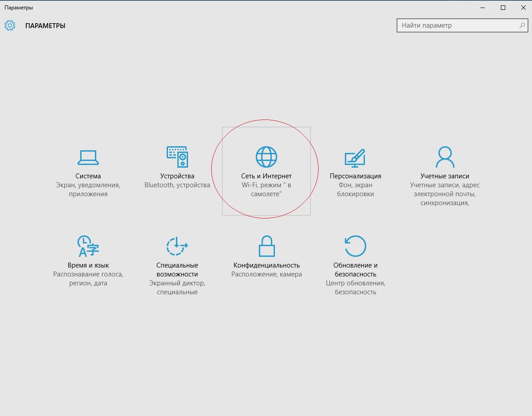Click the Сеть и Интернет title text
Image resolution: width=532 pixels, height=416 pixels.
click(266, 176)
